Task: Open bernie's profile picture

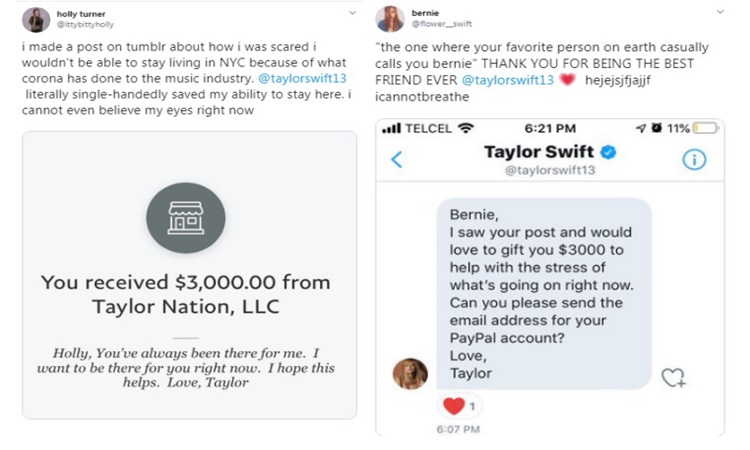Action: click(x=391, y=19)
